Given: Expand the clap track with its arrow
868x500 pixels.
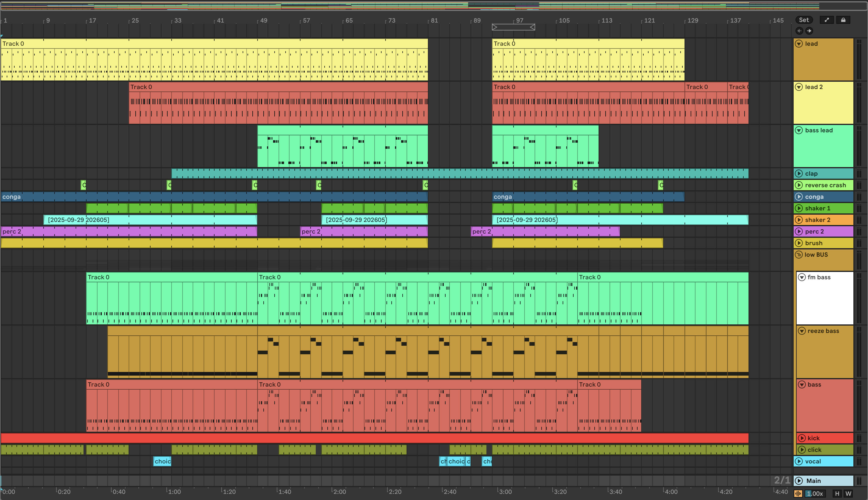Looking at the screenshot, I should coord(799,173).
